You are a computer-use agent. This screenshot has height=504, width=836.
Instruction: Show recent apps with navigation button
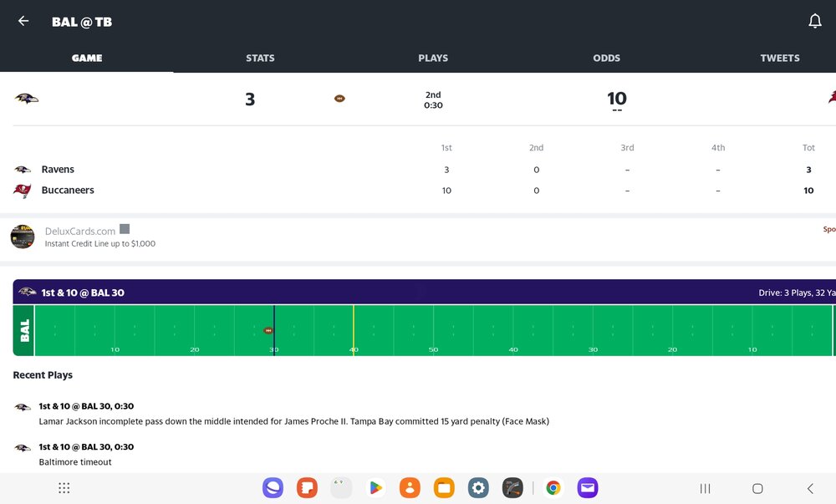tap(705, 489)
